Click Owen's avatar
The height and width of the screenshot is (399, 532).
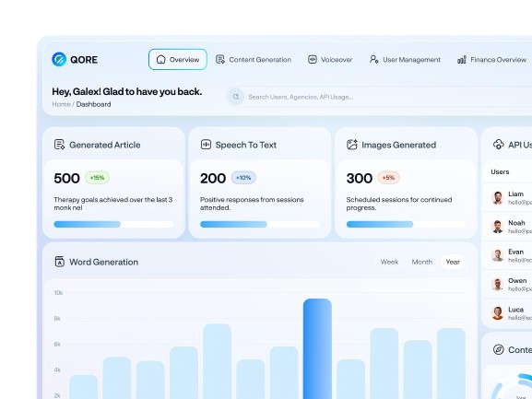498,284
